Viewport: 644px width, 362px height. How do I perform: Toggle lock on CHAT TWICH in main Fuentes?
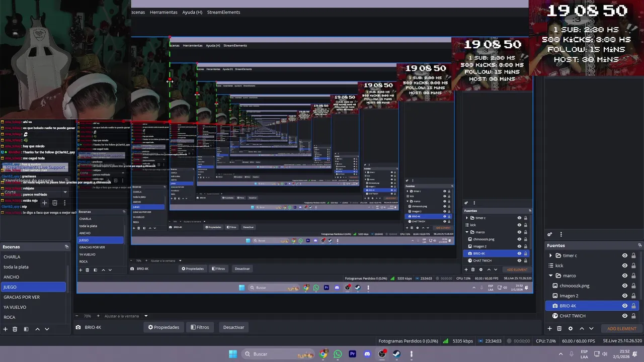pyautogui.click(x=633, y=316)
